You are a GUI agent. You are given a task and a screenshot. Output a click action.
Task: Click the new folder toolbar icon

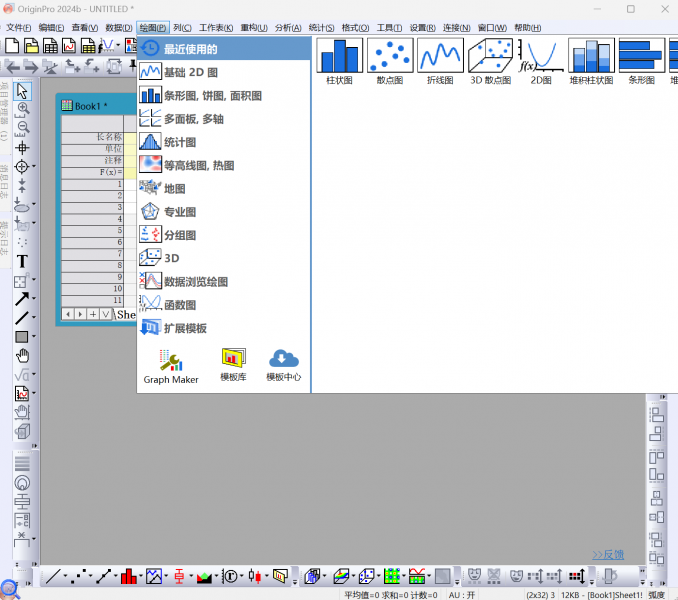point(31,45)
